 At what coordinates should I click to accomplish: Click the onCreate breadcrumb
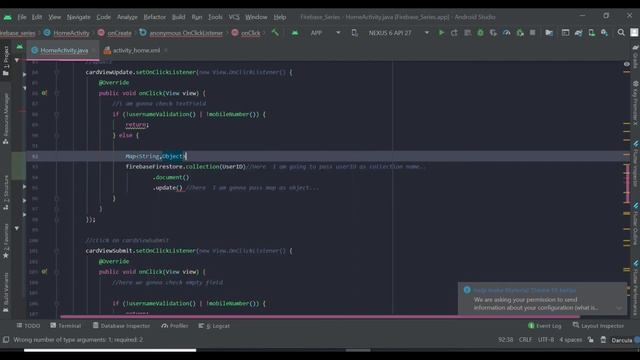coord(115,33)
